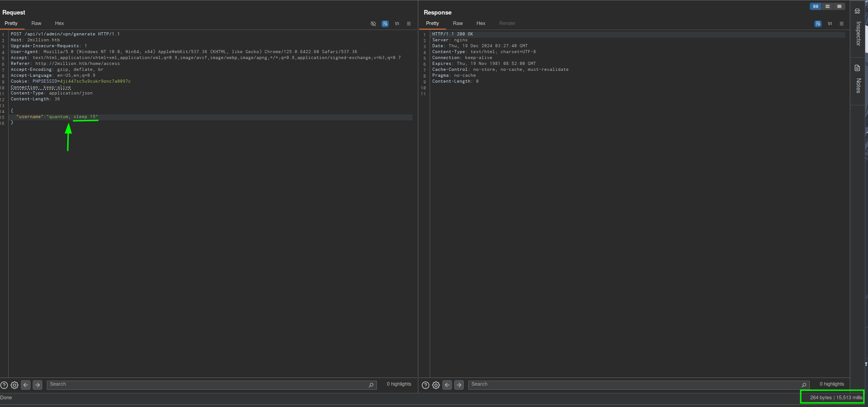868x407 pixels.
Task: Switch Request view to Raw tab
Action: [36, 23]
